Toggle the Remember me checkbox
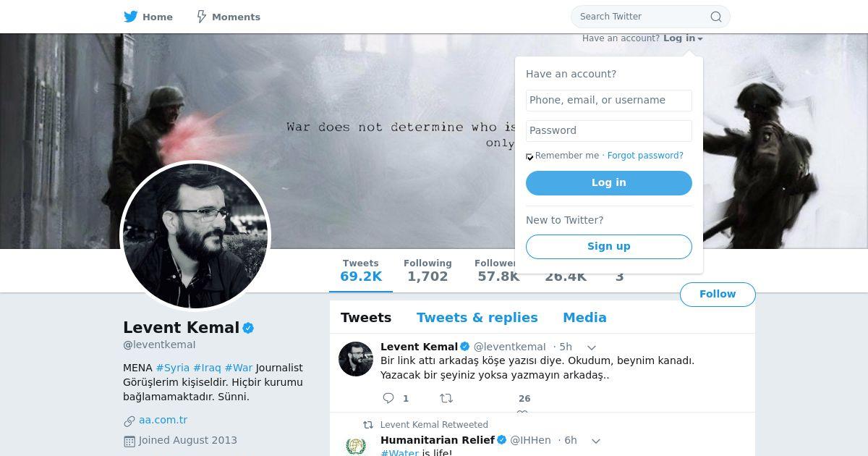Viewport: 868px width, 456px height. (529, 156)
